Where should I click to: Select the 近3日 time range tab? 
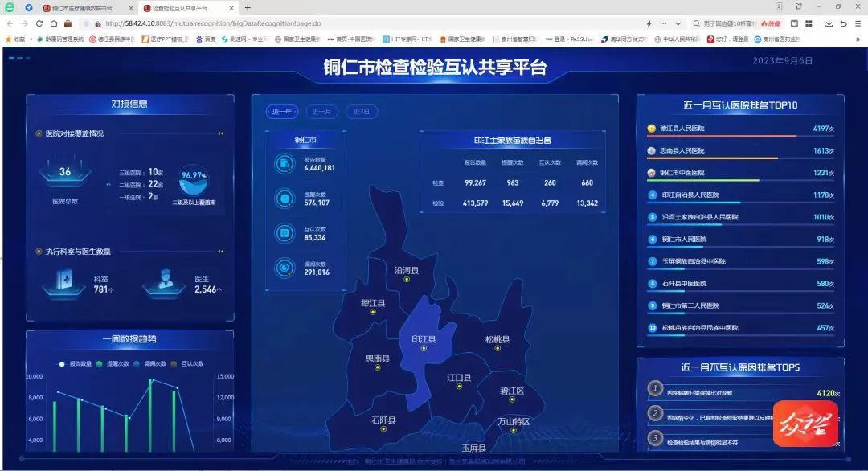[x=361, y=111]
